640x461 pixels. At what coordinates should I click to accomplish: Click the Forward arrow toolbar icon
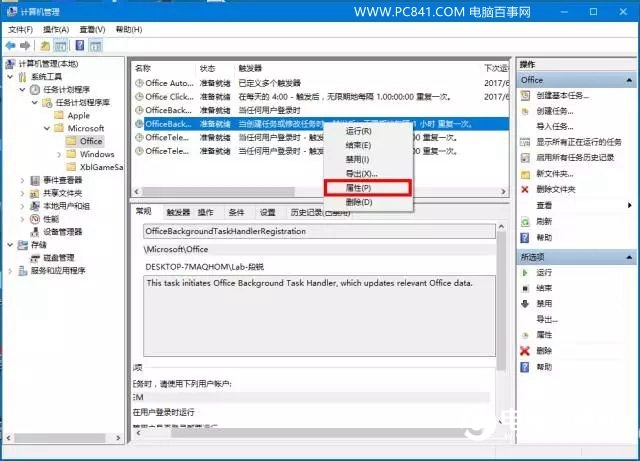[x=25, y=46]
